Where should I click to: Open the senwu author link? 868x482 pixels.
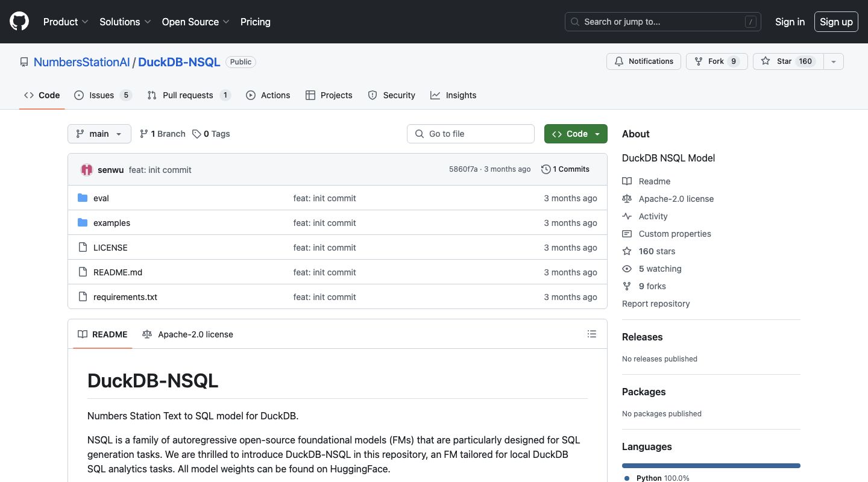tap(110, 170)
